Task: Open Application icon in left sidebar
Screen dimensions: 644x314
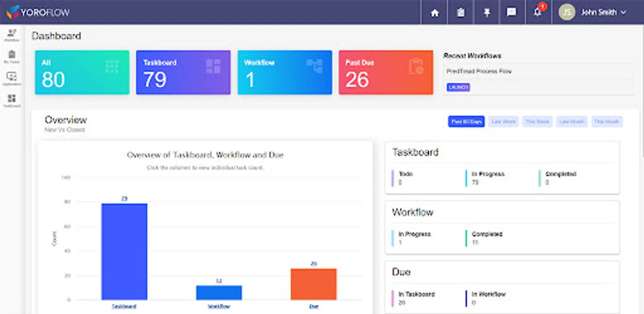Action: click(x=12, y=78)
